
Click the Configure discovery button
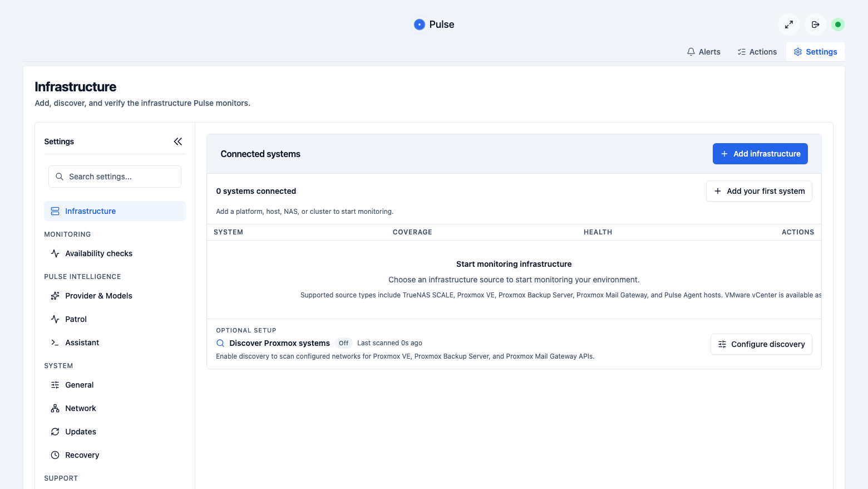tap(761, 344)
